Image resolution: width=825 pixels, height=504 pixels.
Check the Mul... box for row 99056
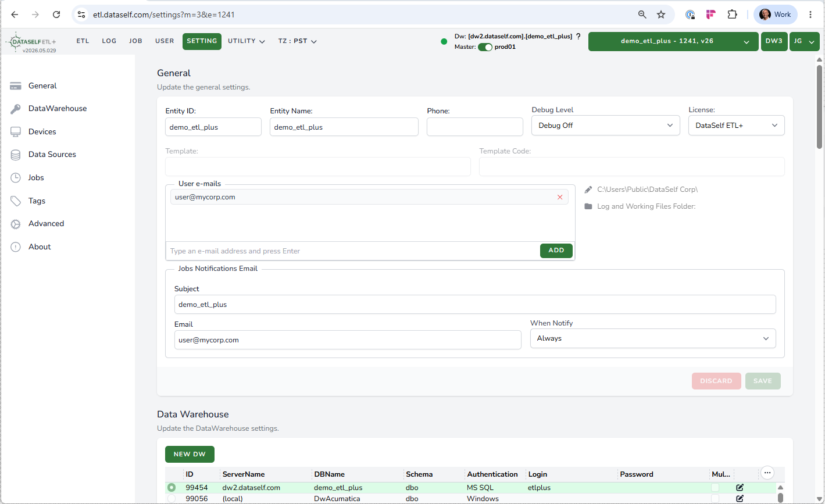pos(715,499)
